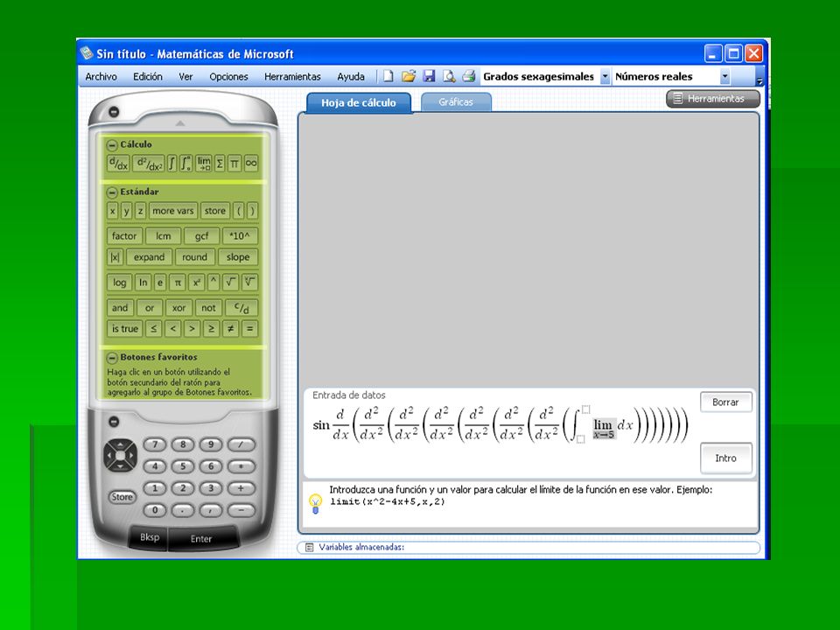
Task: Open the Edición menu
Action: [x=147, y=77]
